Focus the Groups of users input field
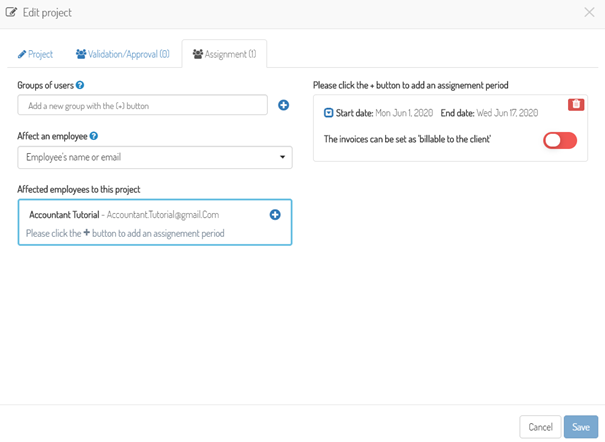Image resolution: width=605 pixels, height=442 pixels. coord(142,105)
